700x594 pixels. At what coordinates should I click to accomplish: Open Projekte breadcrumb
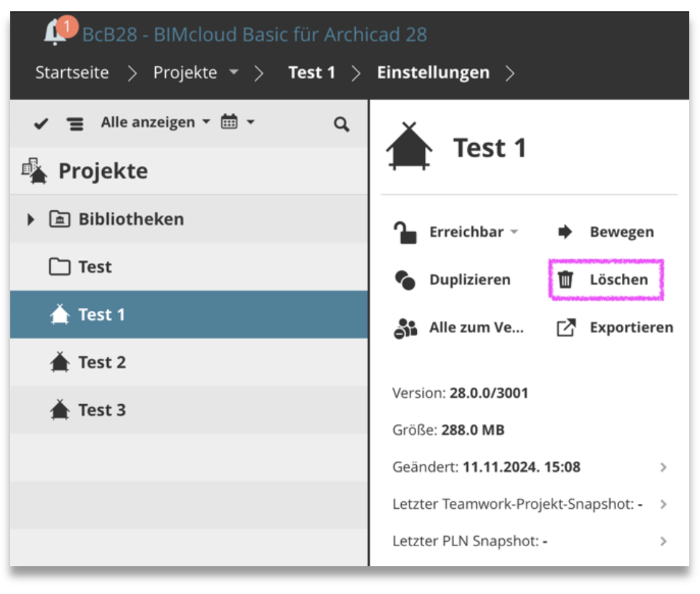click(185, 73)
